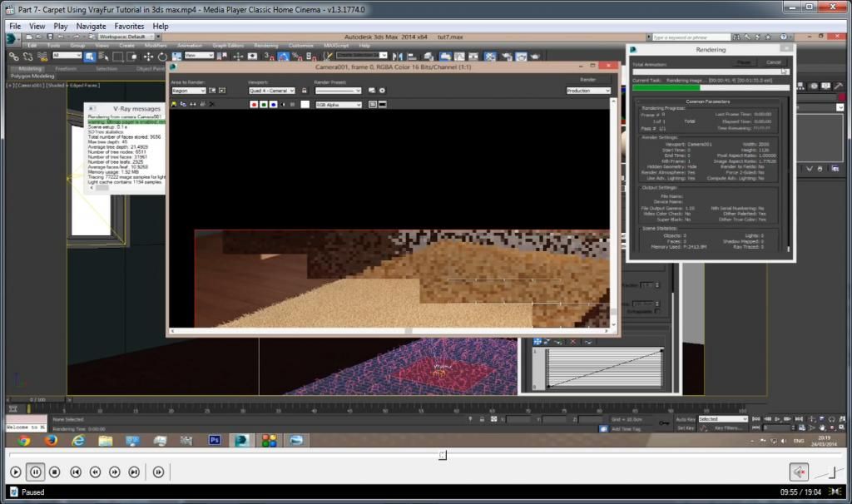This screenshot has height=504, width=852.
Task: Clear the rendered frame window image
Action: click(x=212, y=104)
